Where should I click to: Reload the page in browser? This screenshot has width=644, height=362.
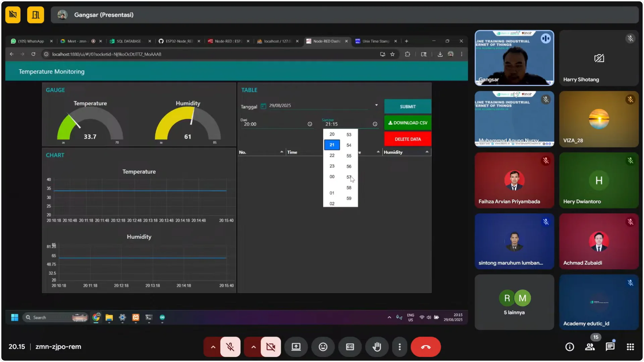click(33, 54)
